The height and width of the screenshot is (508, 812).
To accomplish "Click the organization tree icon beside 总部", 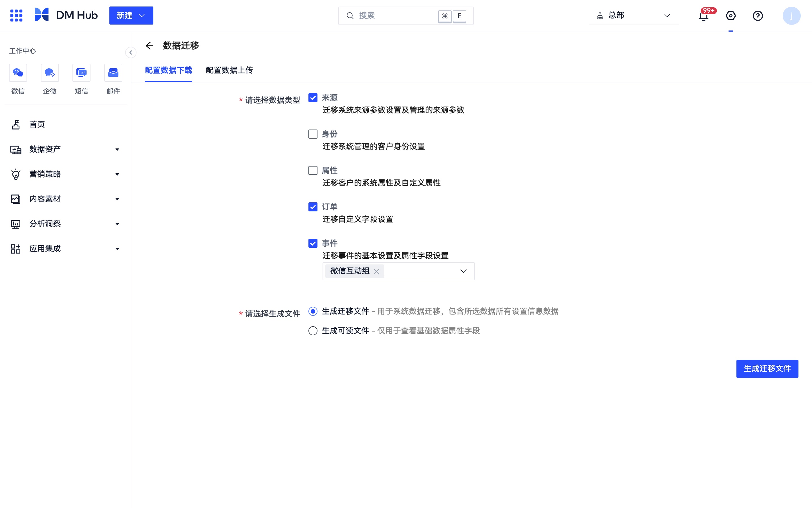I will click(600, 16).
